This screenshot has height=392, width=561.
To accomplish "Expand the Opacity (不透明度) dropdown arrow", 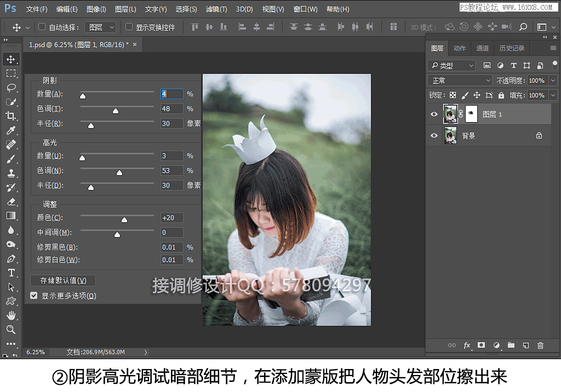I will 553,80.
